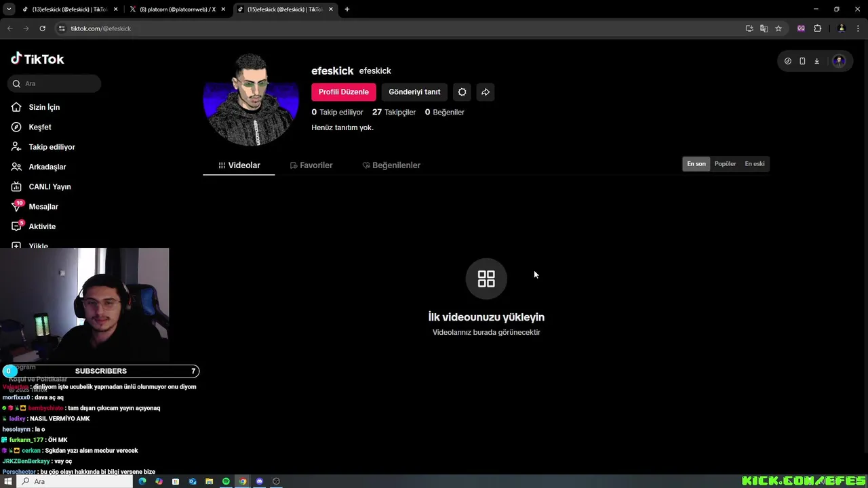Open the efeskick profile picture
868x488 pixels.
(251, 99)
